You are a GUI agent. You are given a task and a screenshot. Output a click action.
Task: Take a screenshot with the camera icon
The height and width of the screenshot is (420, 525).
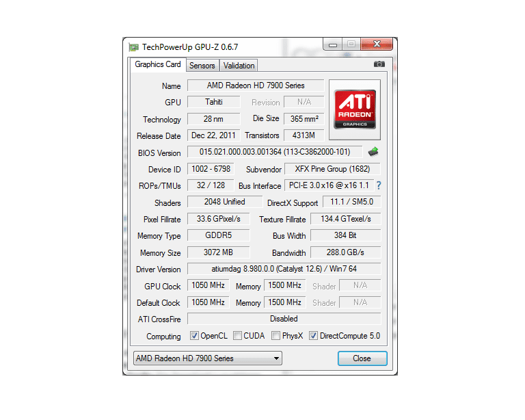coord(379,64)
